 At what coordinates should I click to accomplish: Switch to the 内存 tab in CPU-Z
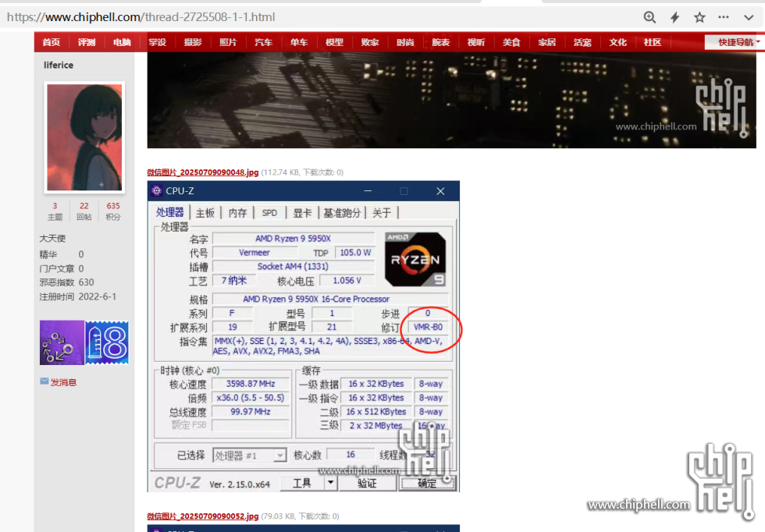[237, 213]
